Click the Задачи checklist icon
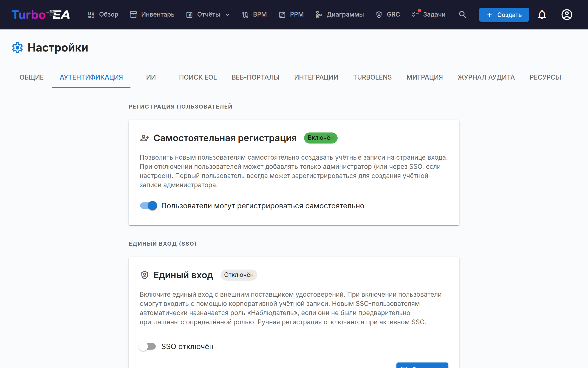 click(415, 14)
